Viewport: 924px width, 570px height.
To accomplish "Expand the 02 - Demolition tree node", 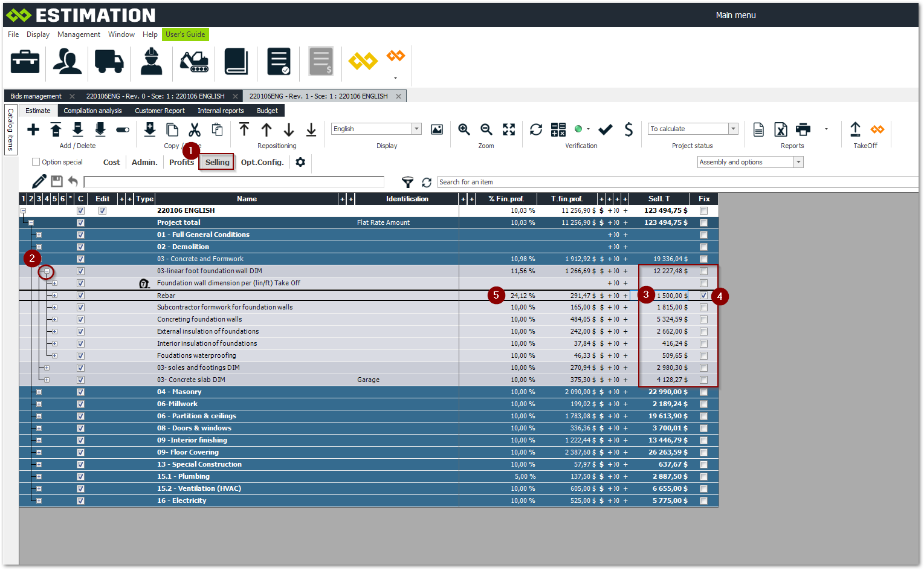I will [x=39, y=247].
